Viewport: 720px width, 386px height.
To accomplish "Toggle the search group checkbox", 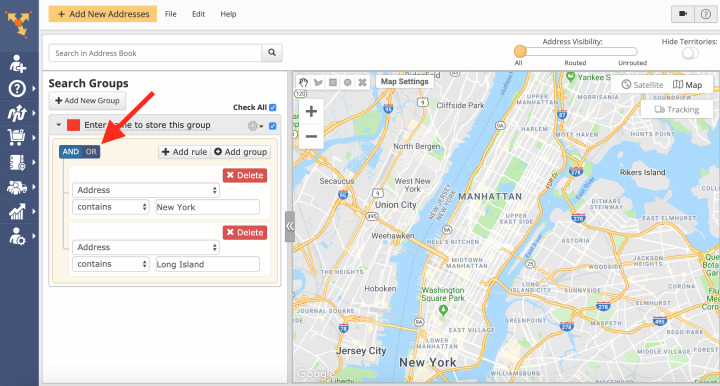I will point(273,125).
